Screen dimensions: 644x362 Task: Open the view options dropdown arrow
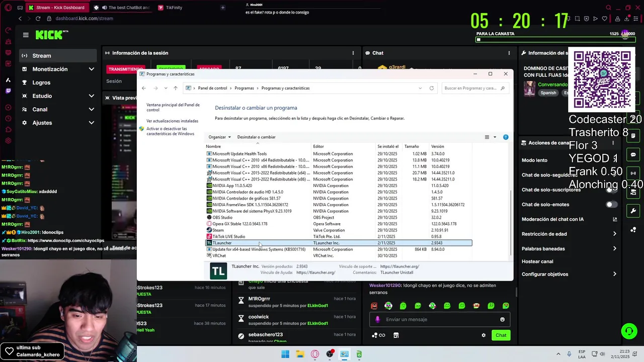[x=495, y=137]
